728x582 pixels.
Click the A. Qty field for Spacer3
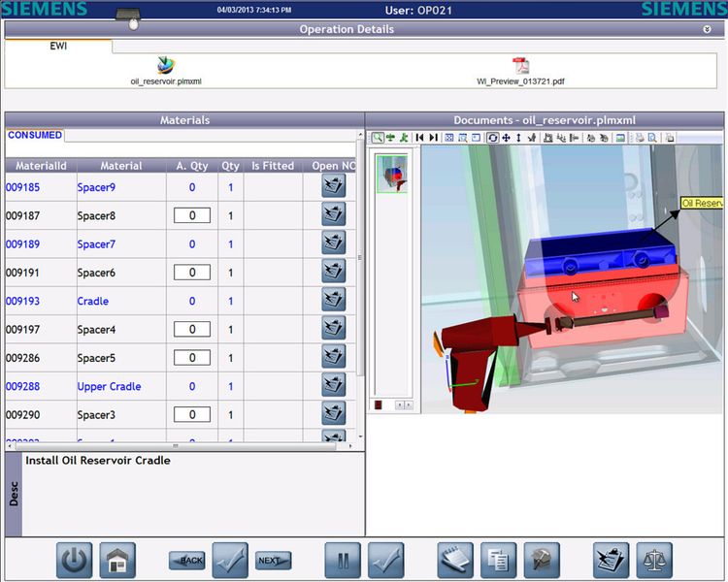pyautogui.click(x=192, y=415)
